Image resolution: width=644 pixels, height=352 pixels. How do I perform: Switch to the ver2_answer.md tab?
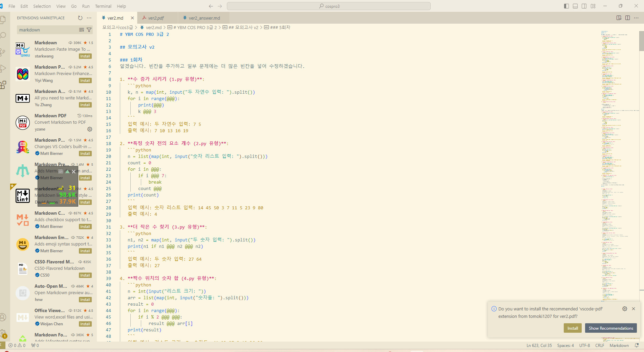pyautogui.click(x=204, y=18)
